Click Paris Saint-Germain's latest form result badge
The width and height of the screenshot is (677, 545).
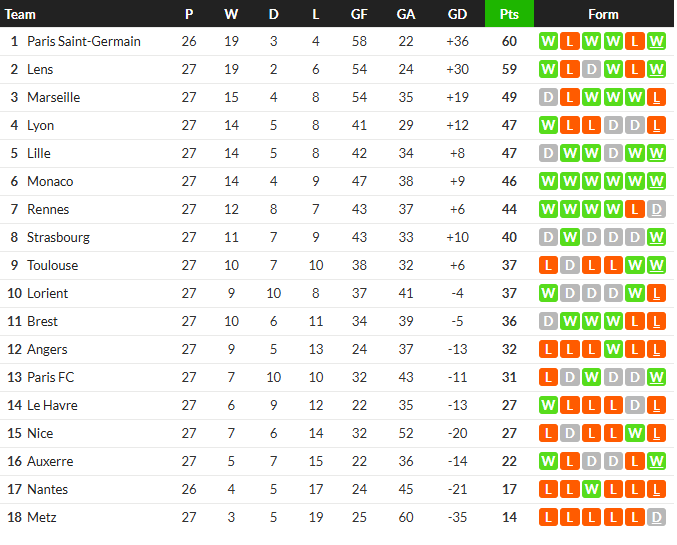656,41
